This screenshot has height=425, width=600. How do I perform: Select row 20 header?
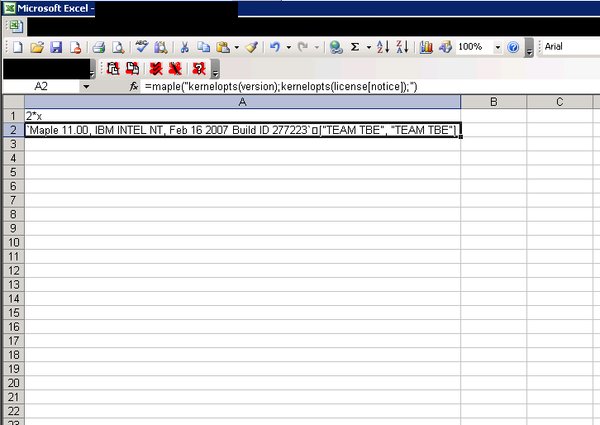click(x=13, y=383)
